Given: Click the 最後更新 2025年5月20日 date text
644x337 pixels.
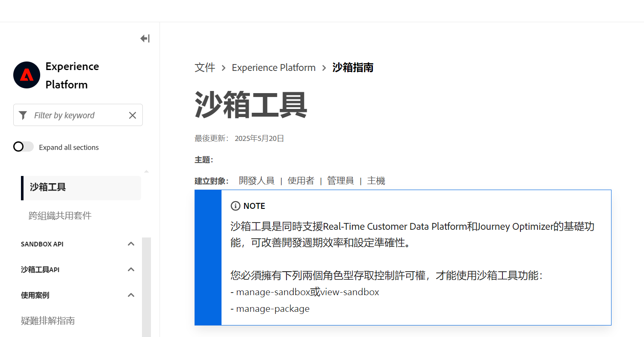Looking at the screenshot, I should (239, 138).
